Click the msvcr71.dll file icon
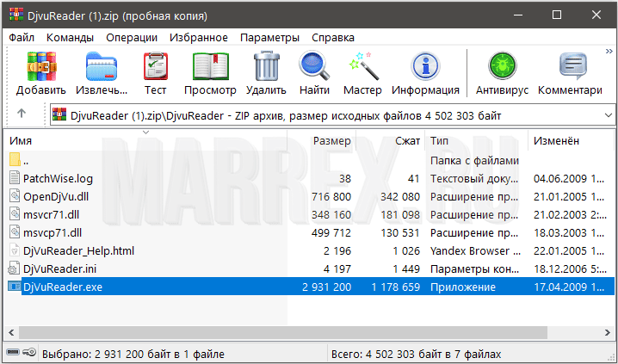The width and height of the screenshot is (618, 364). pyautogui.click(x=15, y=214)
